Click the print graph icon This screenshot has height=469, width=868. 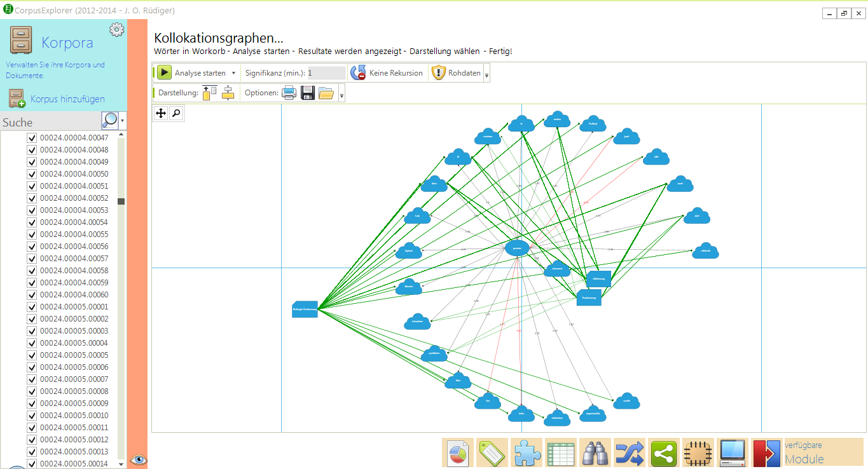(289, 93)
